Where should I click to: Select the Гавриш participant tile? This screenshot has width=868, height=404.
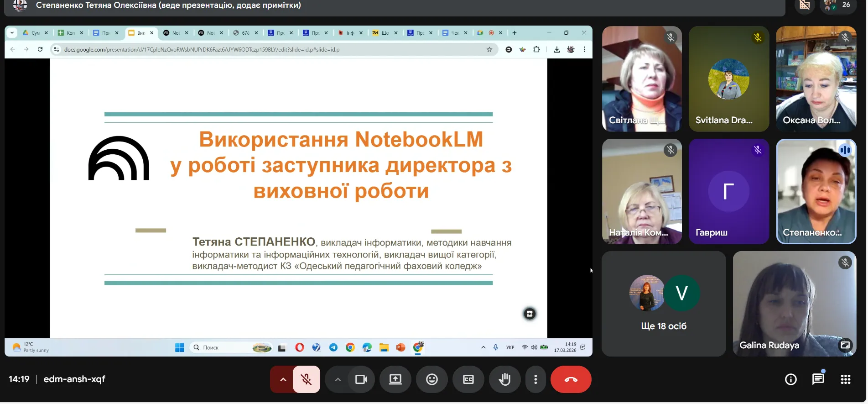[728, 191]
